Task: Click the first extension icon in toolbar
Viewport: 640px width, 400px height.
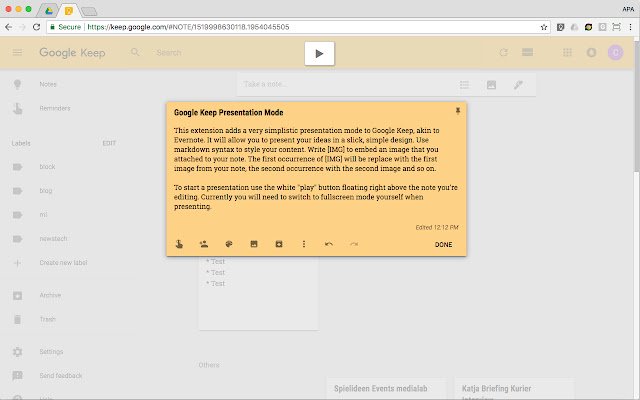Action: [560, 27]
